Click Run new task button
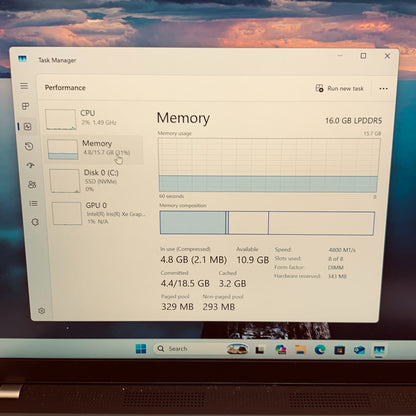This screenshot has width=416, height=416. 339,88
